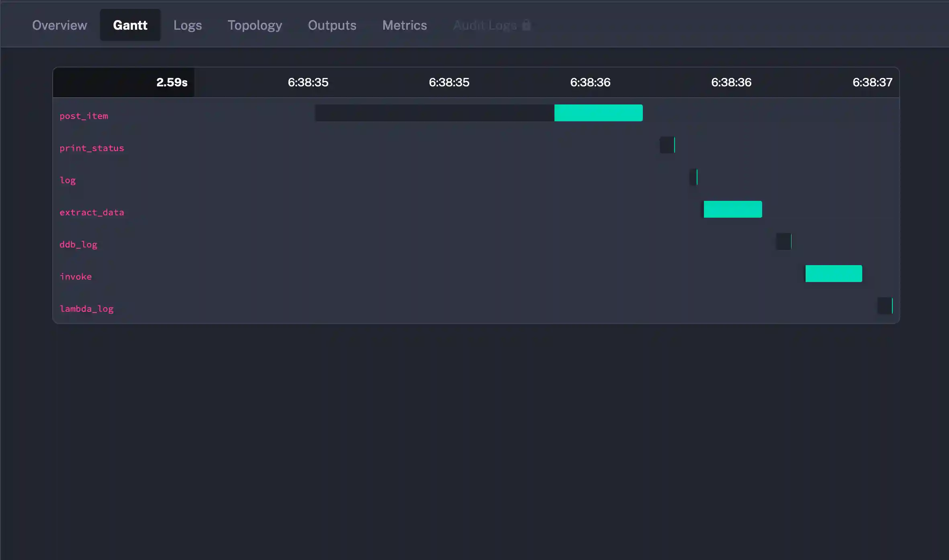Click the lock icon beside Audit Logs
Screen dimensions: 949x560
click(x=526, y=25)
